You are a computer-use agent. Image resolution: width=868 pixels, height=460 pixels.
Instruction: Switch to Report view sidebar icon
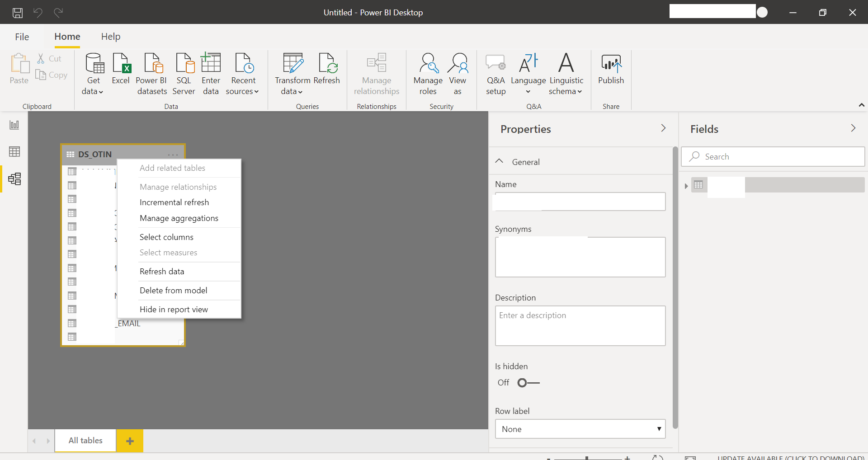pyautogui.click(x=14, y=125)
